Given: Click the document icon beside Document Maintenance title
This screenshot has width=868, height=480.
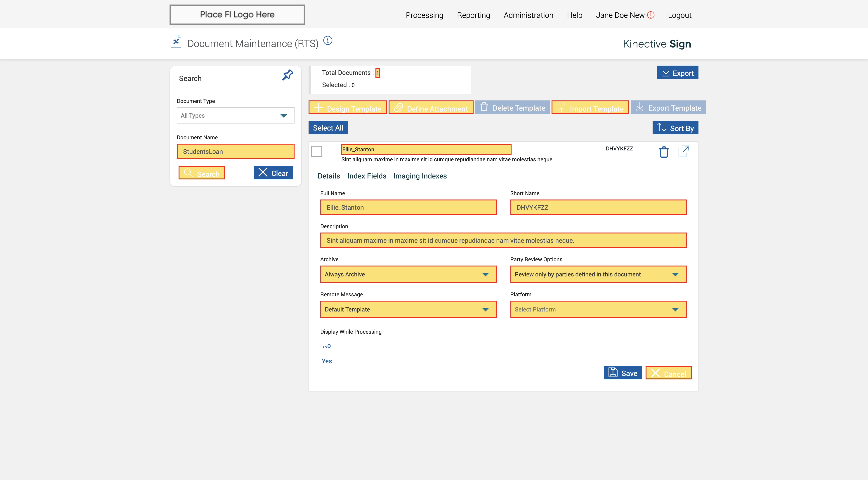Looking at the screenshot, I should click(x=176, y=42).
